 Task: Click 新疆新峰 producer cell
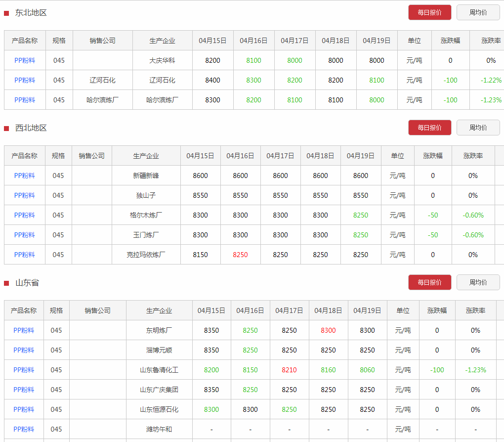click(x=146, y=176)
